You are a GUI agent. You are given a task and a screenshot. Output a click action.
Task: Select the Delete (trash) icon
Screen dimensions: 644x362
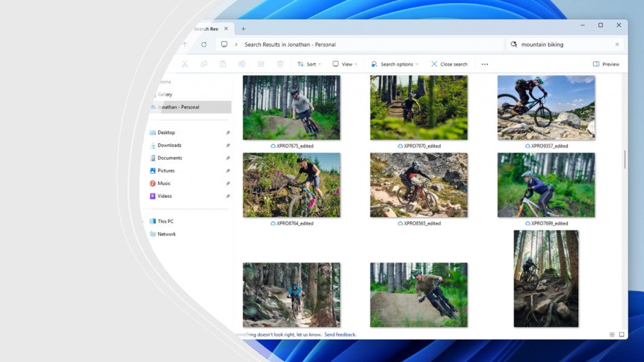[280, 63]
